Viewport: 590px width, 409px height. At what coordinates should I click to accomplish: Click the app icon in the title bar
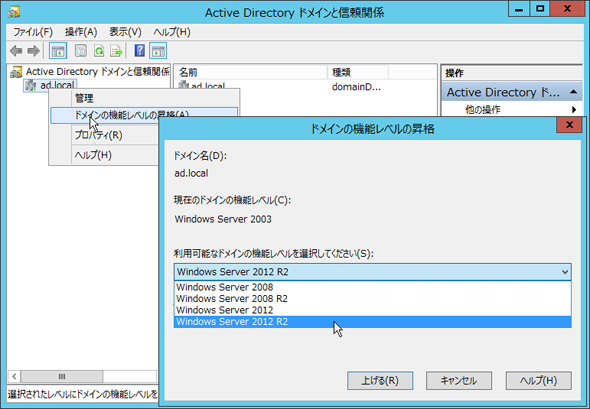point(14,12)
